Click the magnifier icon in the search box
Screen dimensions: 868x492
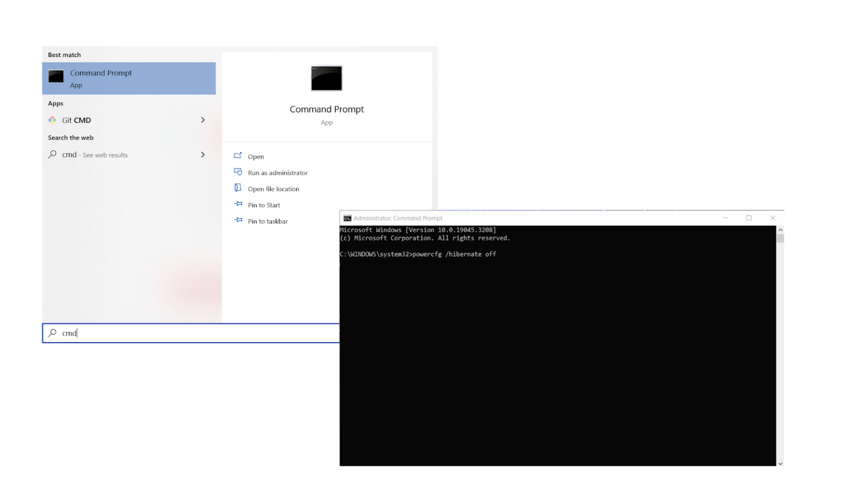click(53, 333)
